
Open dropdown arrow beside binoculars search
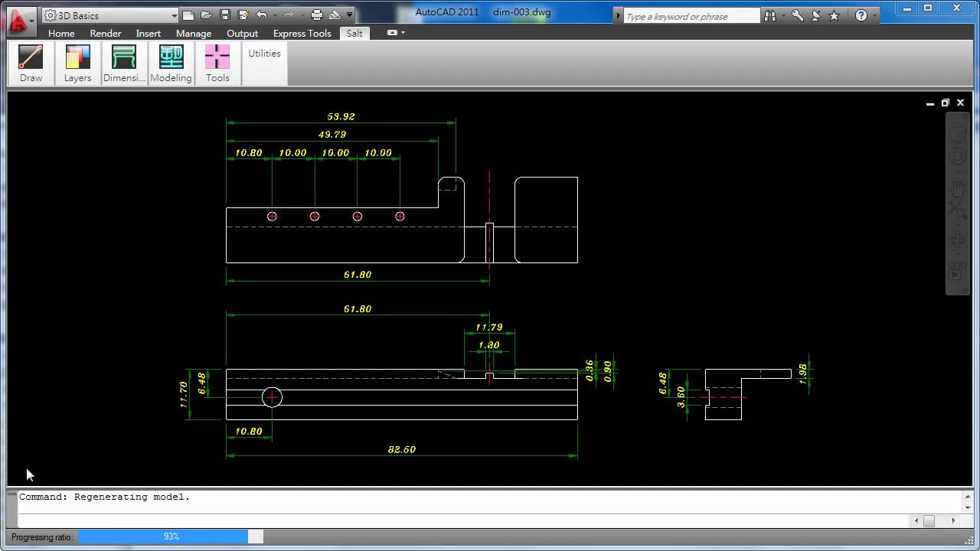point(782,15)
